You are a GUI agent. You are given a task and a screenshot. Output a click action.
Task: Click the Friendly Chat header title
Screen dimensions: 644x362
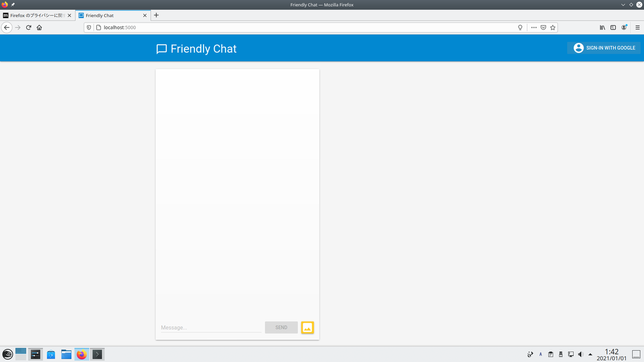coord(203,49)
